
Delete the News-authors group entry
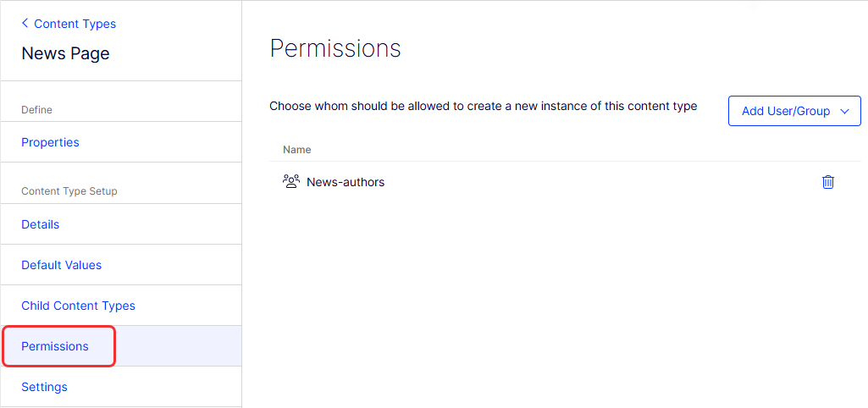point(827,182)
